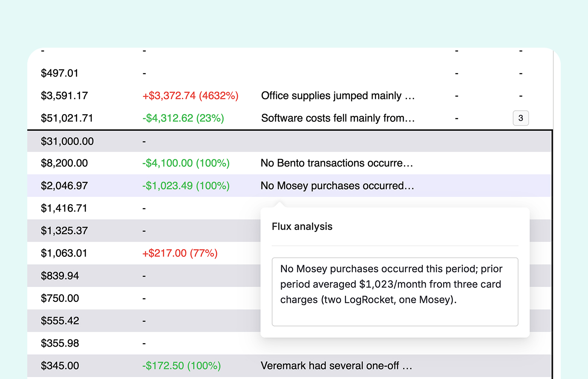Select the red +$217.00 (77%) variance
This screenshot has height=379, width=588.
(180, 253)
